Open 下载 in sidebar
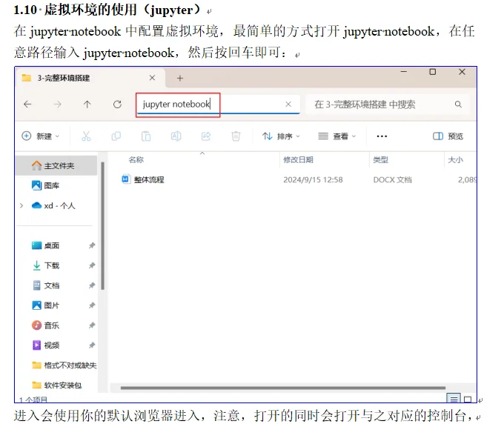 46,265
